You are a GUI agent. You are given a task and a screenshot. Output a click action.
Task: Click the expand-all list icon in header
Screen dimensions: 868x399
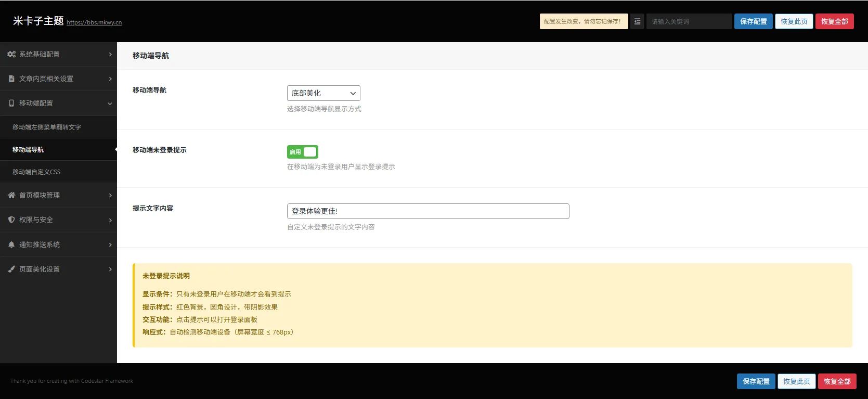coord(637,21)
